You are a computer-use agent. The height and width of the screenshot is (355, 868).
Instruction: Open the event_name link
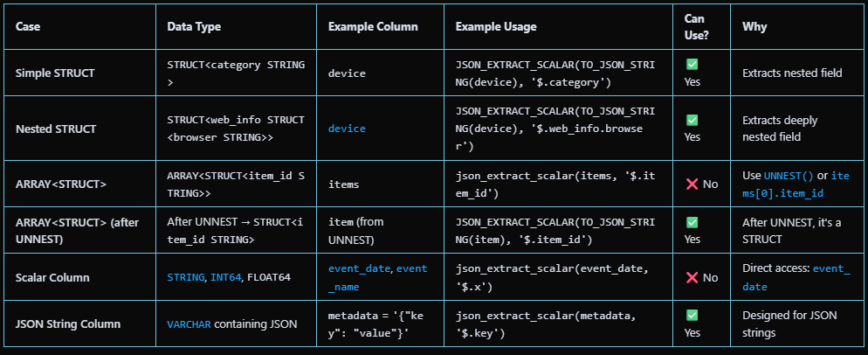[x=378, y=277]
